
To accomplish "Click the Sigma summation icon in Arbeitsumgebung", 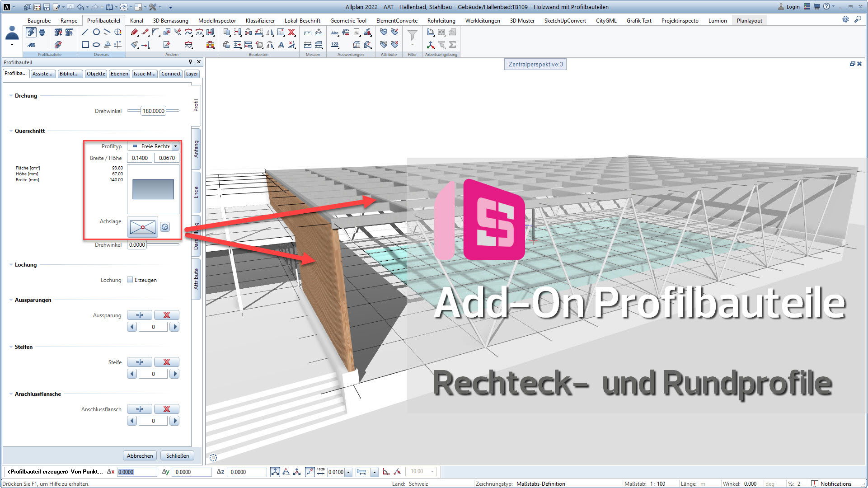I will (x=453, y=45).
